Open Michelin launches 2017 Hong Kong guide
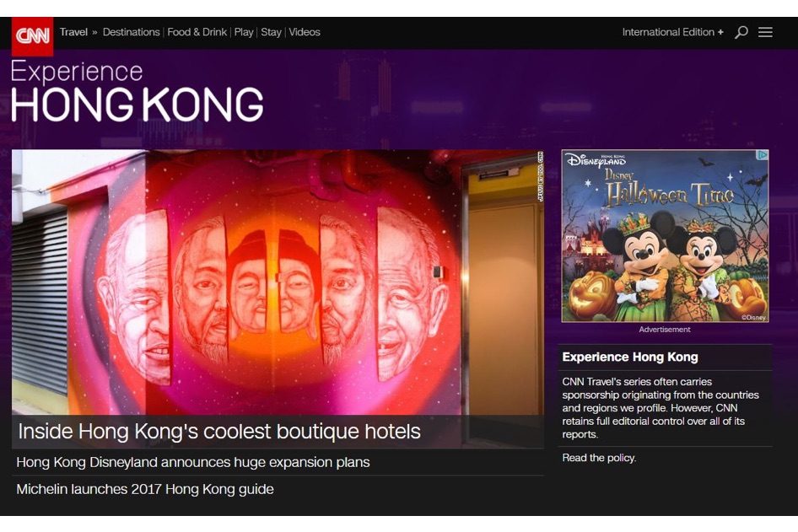Screen dimensions: 798x532 pyautogui.click(x=145, y=489)
